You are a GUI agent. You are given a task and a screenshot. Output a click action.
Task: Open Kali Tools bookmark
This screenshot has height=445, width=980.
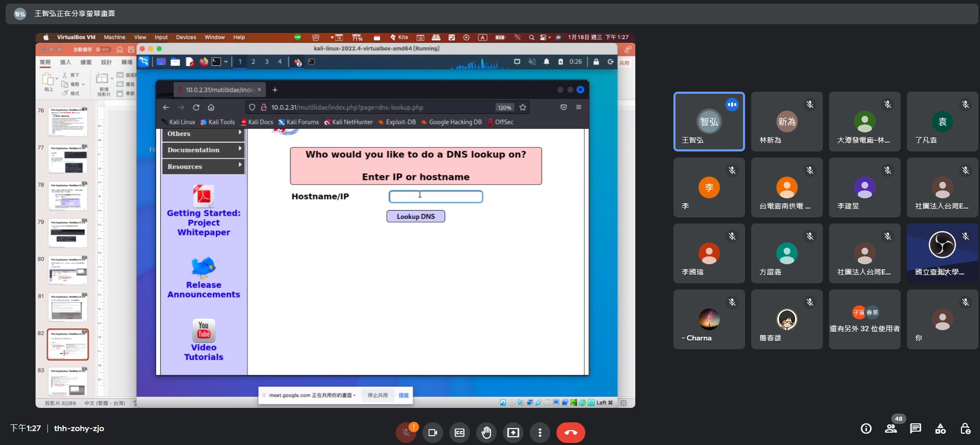pos(217,122)
